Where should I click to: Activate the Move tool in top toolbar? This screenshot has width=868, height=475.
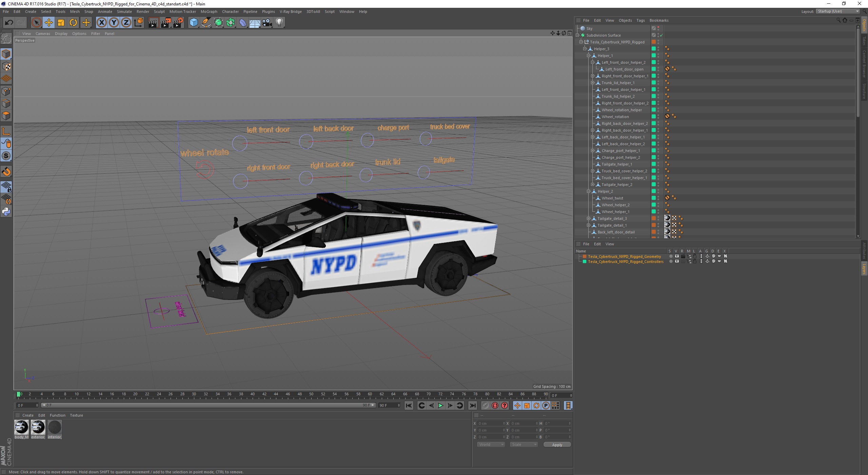pos(48,23)
